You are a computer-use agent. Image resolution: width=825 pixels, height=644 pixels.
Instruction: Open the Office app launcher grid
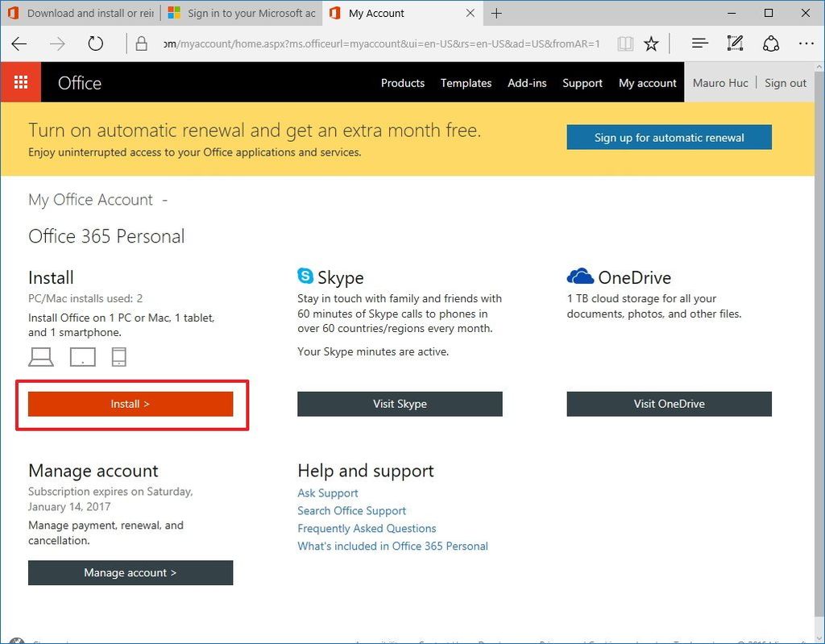tap(20, 81)
